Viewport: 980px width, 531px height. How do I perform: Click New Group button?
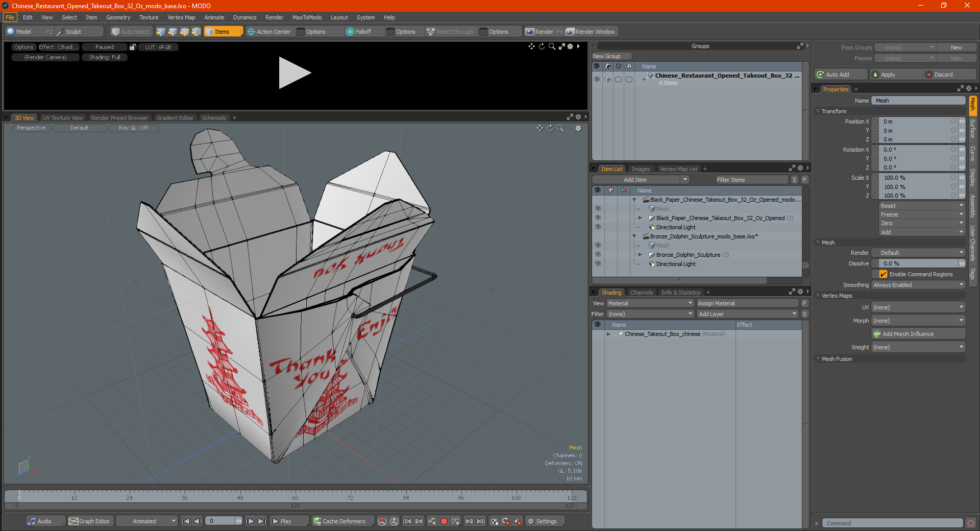[x=611, y=56]
